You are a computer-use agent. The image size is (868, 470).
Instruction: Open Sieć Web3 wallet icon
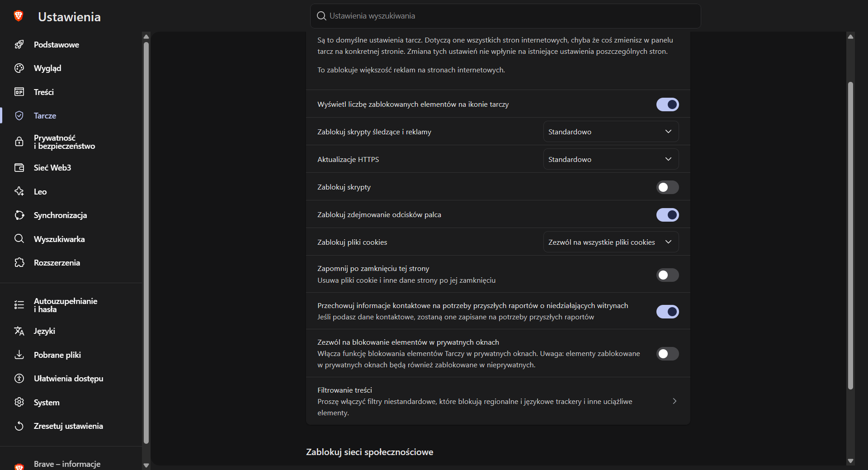[x=19, y=168]
